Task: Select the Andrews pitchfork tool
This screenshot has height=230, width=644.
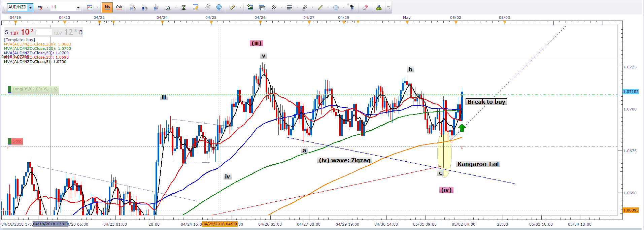Action: tap(274, 7)
